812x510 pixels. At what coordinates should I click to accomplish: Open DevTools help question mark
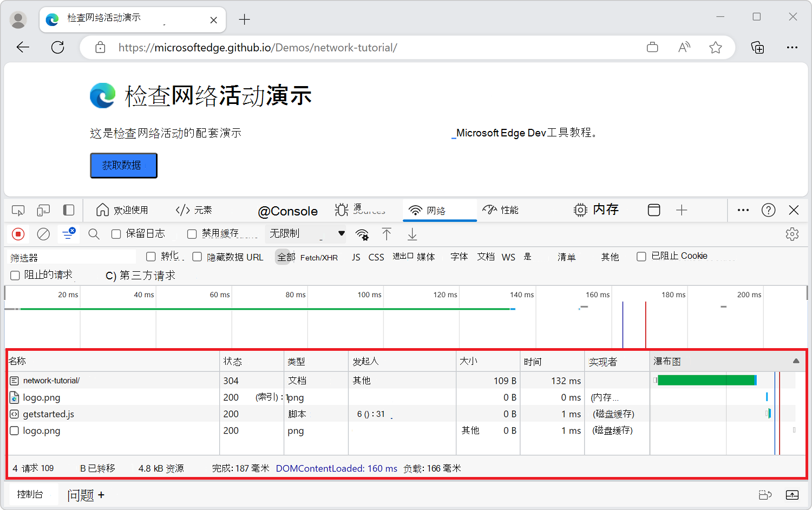[769, 210]
